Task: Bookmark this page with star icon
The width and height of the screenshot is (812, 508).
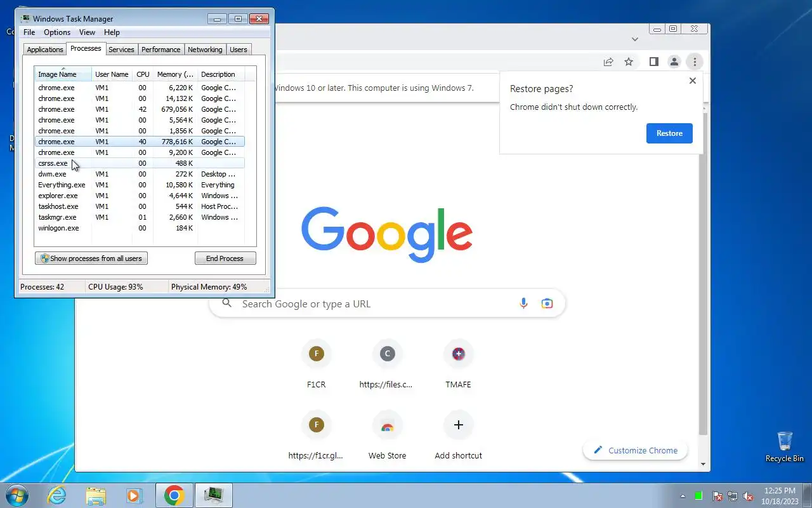Action: point(629,62)
